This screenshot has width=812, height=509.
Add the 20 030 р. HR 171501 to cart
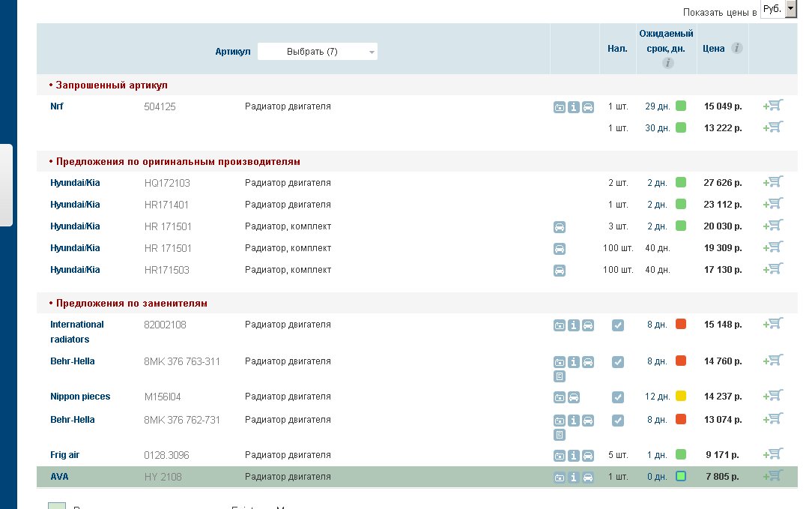(x=773, y=226)
